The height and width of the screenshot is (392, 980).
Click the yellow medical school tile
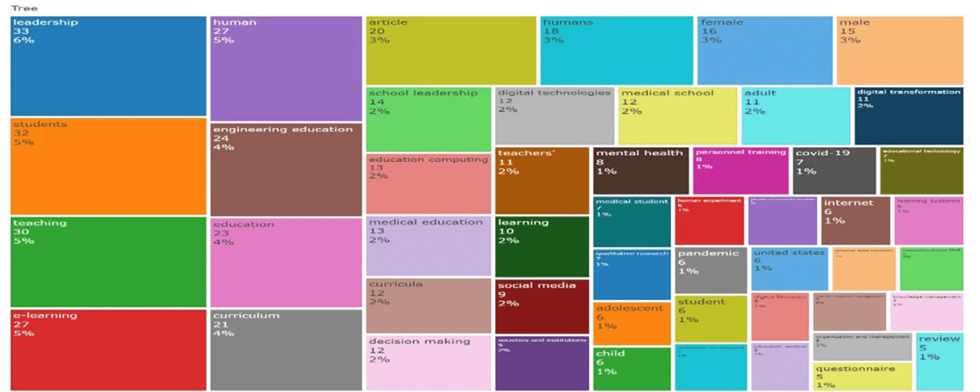click(678, 116)
